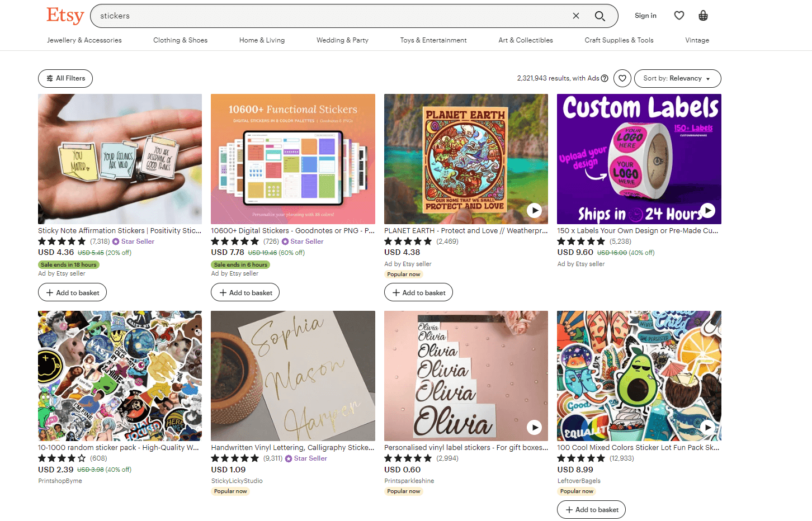The width and height of the screenshot is (812, 521).
Task: Open favourites via the header heart icon
Action: click(x=679, y=16)
